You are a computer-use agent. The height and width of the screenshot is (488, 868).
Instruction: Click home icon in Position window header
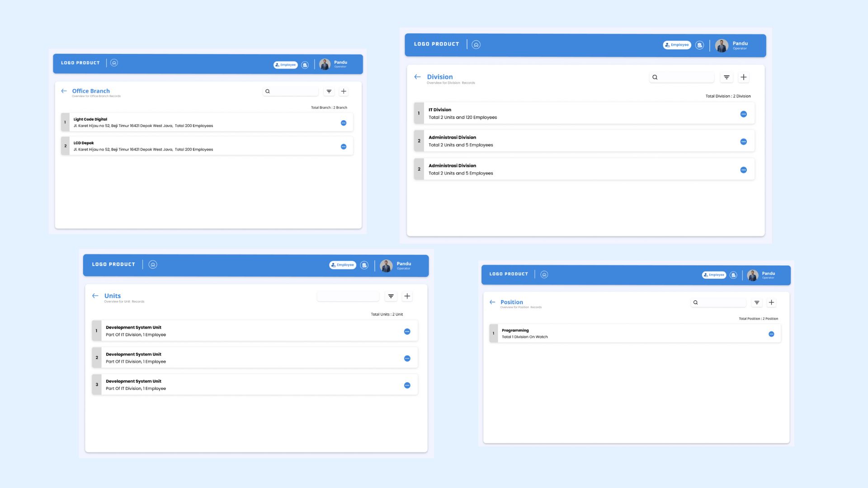point(544,274)
